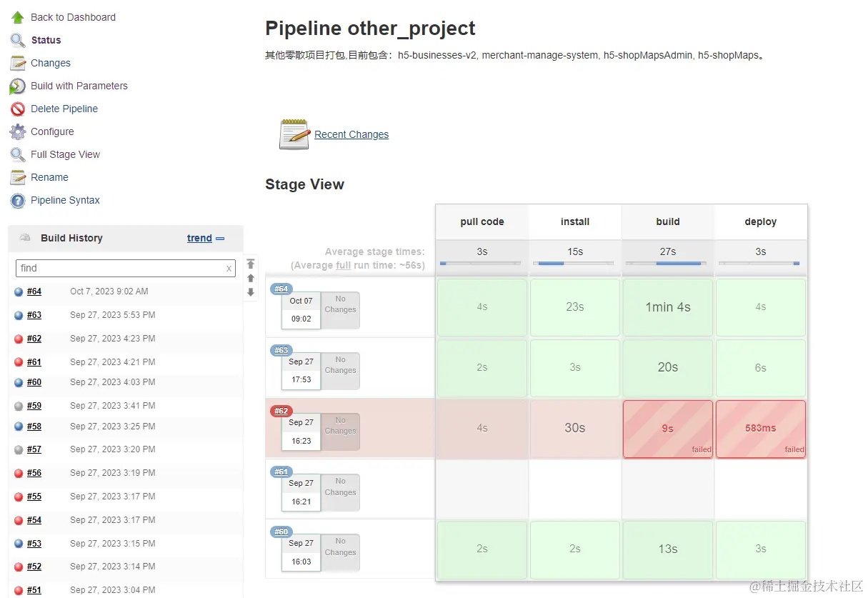This screenshot has width=868, height=598.
Task: Open build #62 from Build History
Action: pyautogui.click(x=34, y=339)
